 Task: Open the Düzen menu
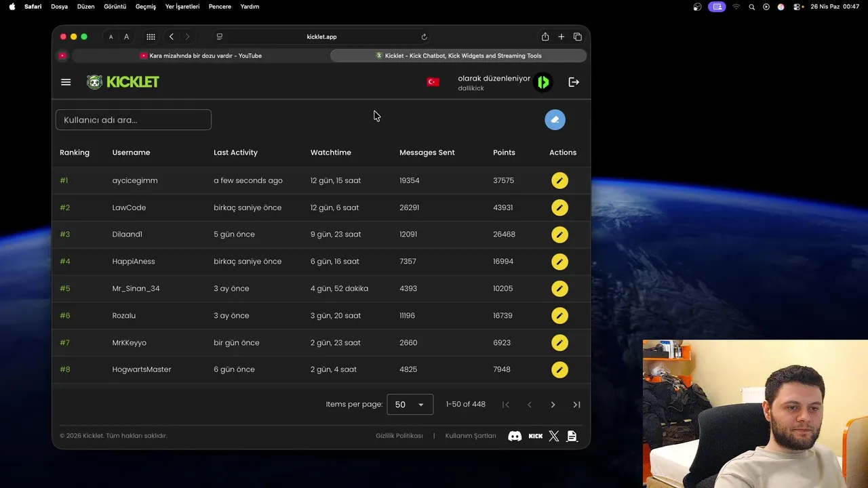[x=86, y=6]
